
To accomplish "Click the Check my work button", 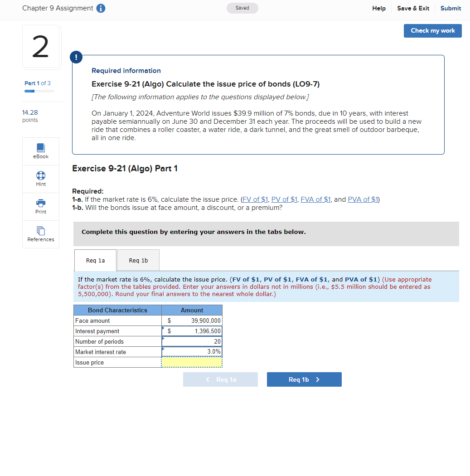I will (x=432, y=30).
